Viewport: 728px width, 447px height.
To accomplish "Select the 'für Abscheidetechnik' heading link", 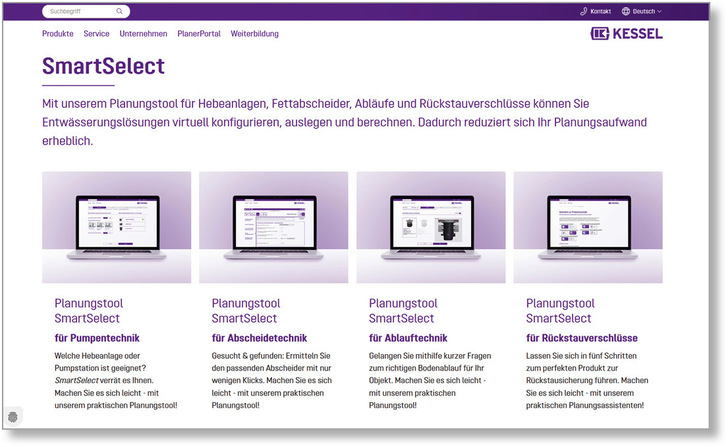I will click(259, 338).
